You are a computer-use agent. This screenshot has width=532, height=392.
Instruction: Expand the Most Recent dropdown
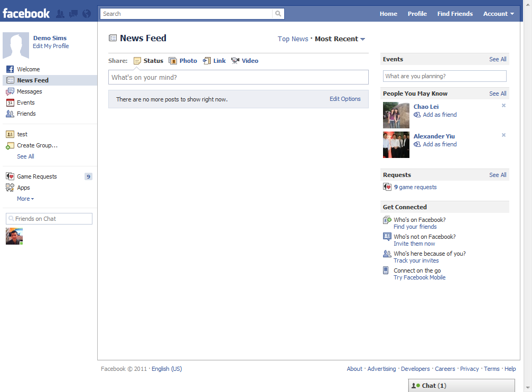[340, 39]
